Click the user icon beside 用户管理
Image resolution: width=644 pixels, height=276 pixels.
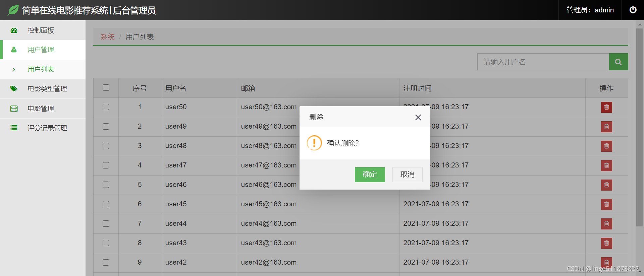pos(14,50)
